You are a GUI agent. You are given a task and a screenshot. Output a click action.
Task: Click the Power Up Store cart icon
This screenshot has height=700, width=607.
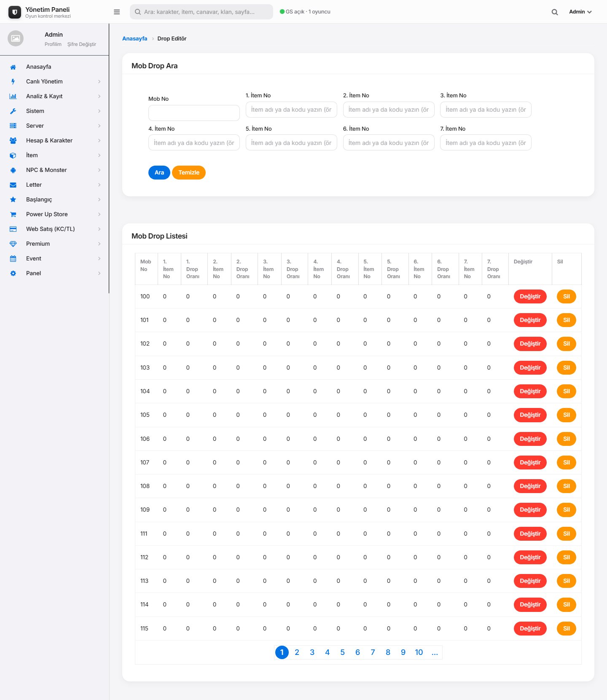point(13,215)
